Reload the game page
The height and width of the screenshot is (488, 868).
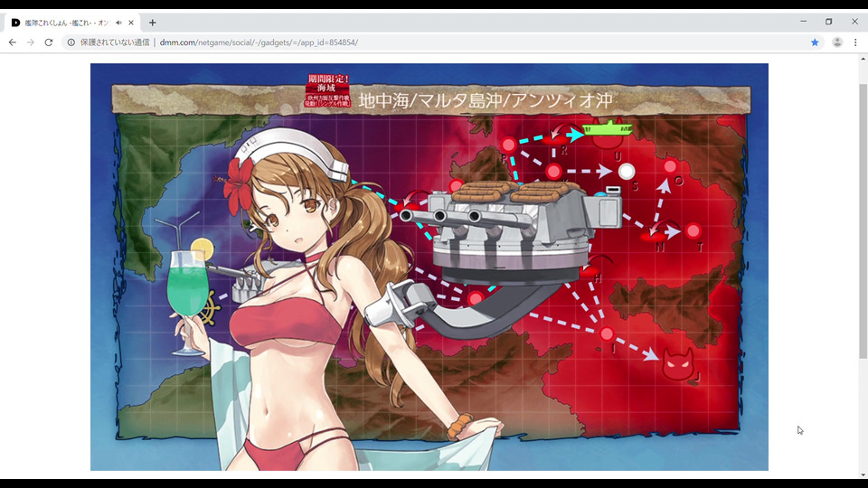tap(49, 42)
